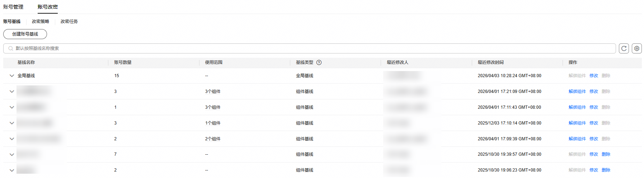Viewport: 644px width, 178px height.
Task: Click 修改 in the 2025/12/03 row
Action: click(x=594, y=123)
